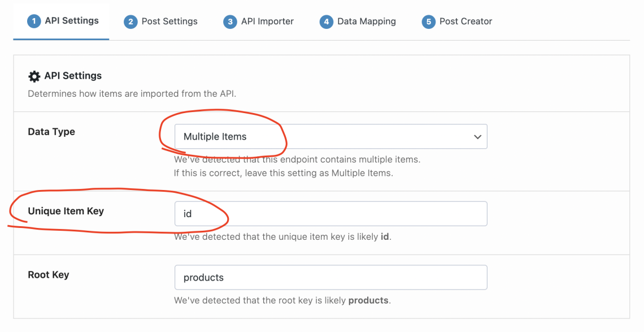Click the circled 5 on Post Creator step

coord(429,21)
